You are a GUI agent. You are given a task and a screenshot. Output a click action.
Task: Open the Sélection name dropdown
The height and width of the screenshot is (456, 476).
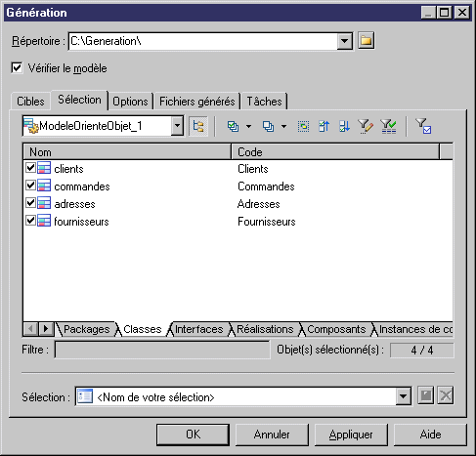[x=403, y=396]
